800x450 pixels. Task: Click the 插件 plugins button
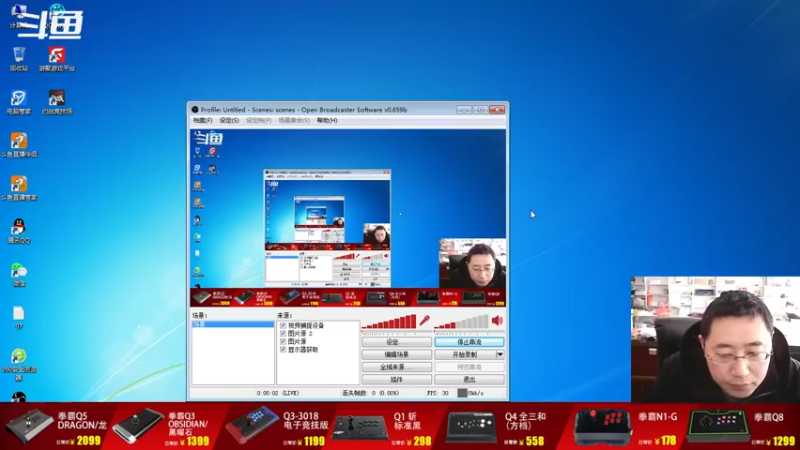click(x=396, y=380)
